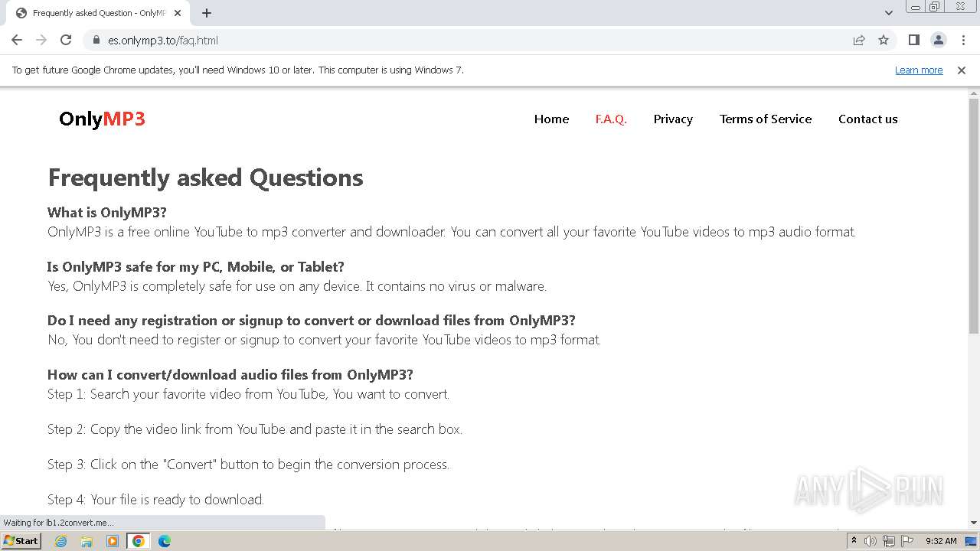Share this page icon in address bar
Viewport: 980px width, 551px height.
859,40
